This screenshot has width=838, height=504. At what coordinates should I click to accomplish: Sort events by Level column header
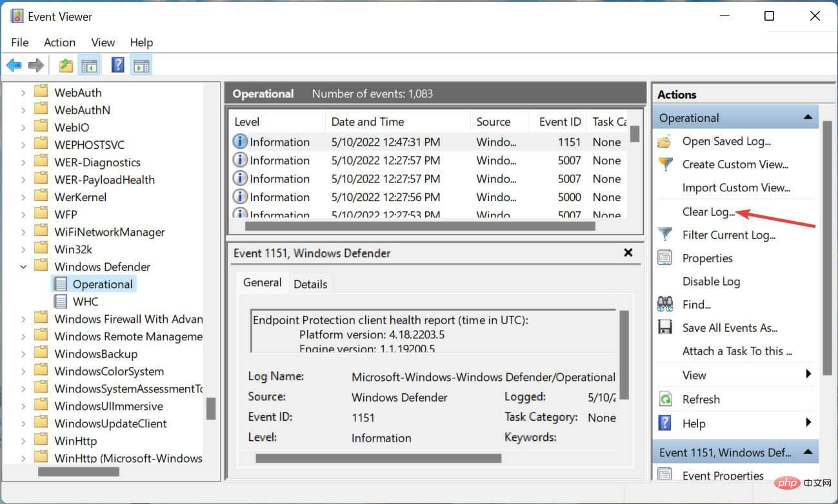tap(277, 121)
